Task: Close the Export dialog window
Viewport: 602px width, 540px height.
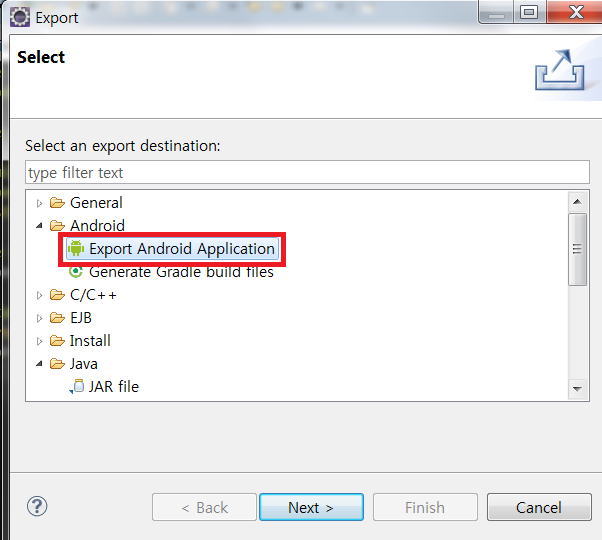Action: coord(575,13)
